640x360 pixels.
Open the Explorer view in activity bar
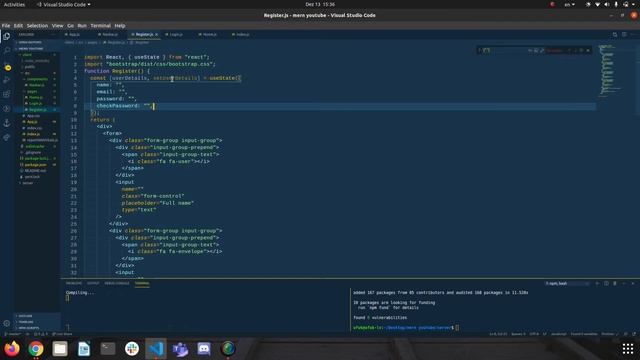point(7,36)
